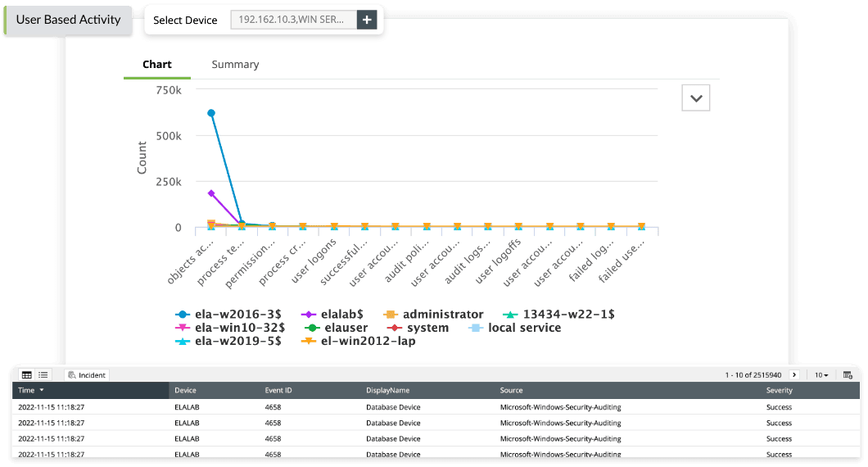Go to next page of results
Screen dimensions: 868x467
point(794,374)
